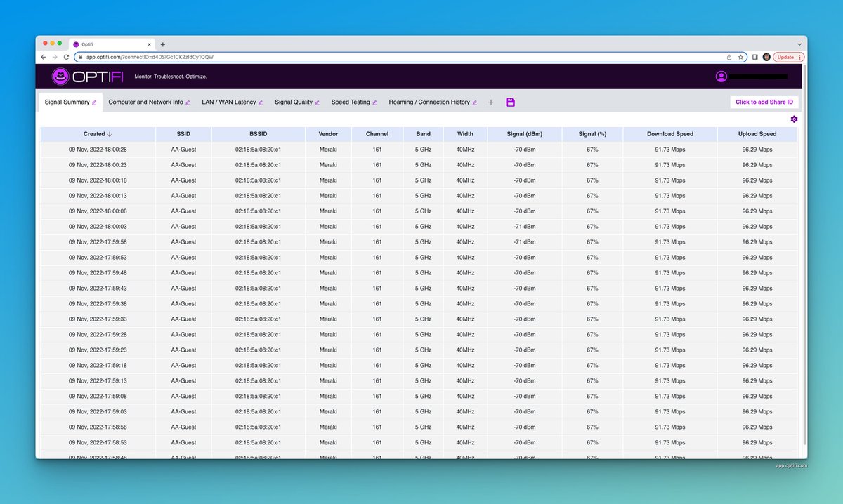Expand the tab search chevron in Chrome
This screenshot has height=504, width=843.
tap(799, 44)
